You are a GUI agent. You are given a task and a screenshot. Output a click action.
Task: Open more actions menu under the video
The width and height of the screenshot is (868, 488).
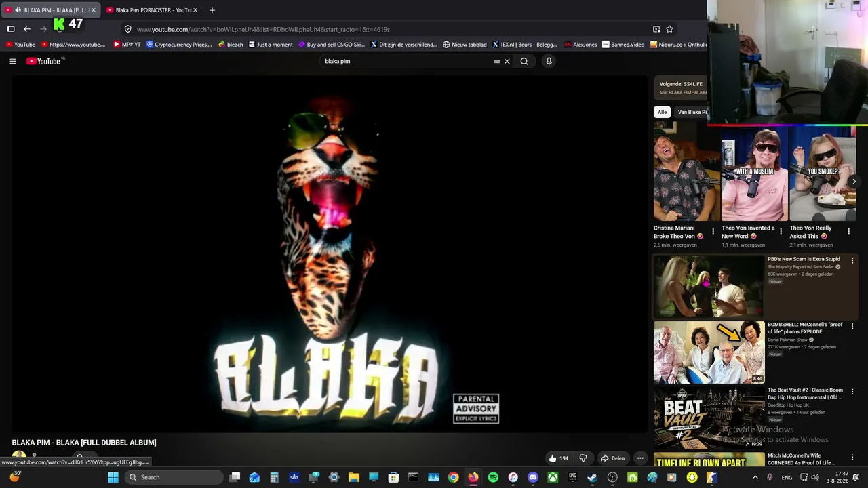[x=640, y=458]
